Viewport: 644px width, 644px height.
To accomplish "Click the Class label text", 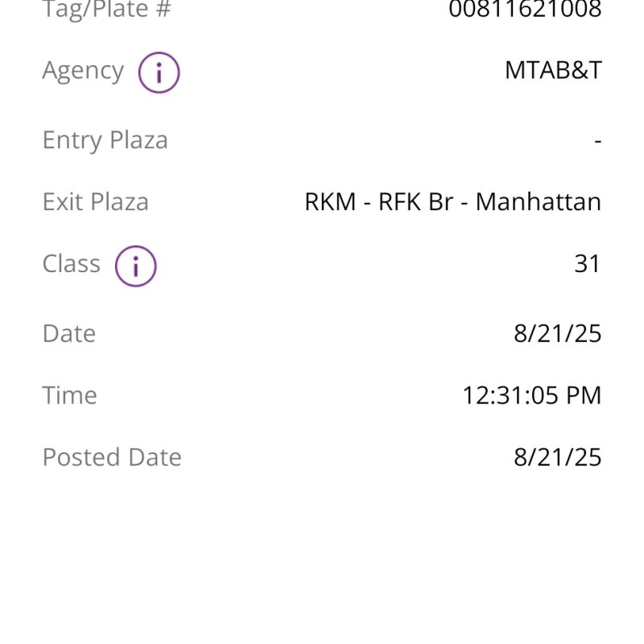I will point(71,264).
